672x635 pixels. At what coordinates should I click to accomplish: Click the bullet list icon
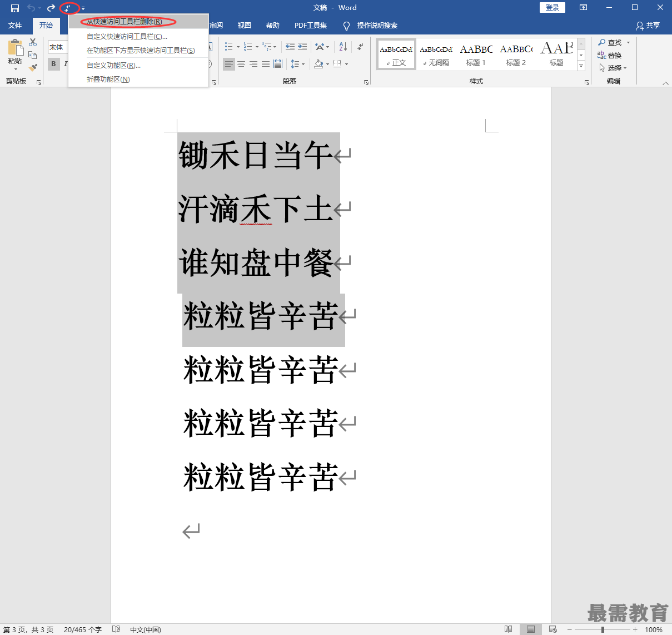(x=229, y=47)
